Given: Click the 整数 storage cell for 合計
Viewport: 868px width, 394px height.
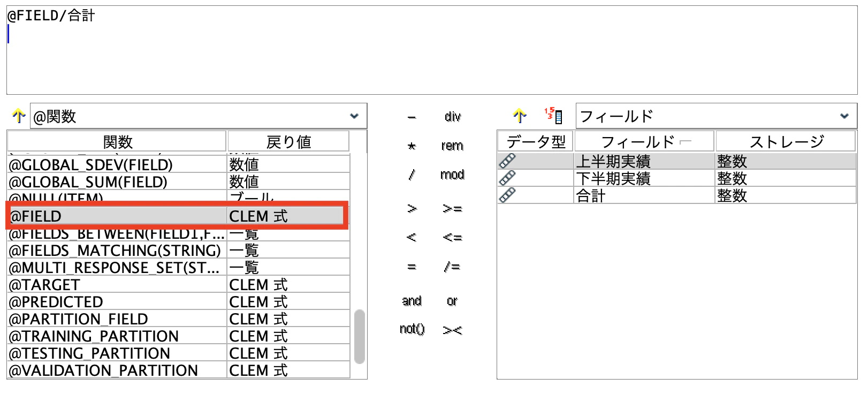Looking at the screenshot, I should coord(785,195).
